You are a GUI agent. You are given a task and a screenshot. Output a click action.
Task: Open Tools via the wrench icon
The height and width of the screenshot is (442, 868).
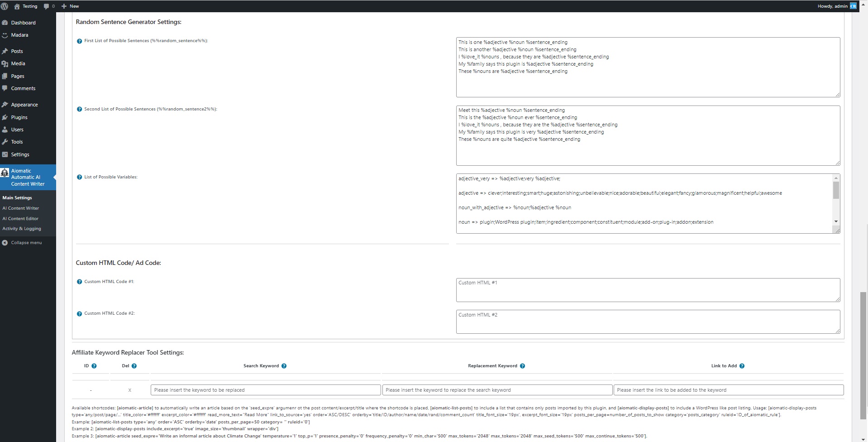pyautogui.click(x=5, y=142)
